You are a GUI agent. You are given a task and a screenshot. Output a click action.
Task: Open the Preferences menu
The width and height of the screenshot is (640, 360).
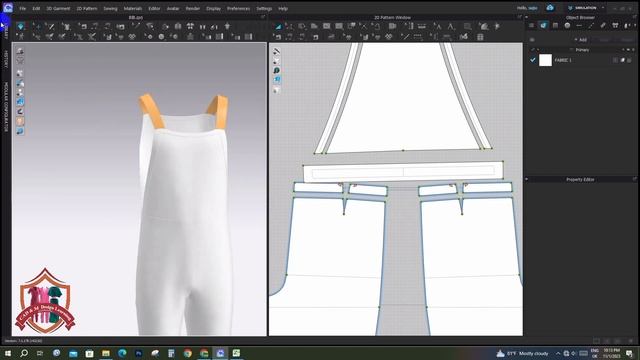[238, 8]
